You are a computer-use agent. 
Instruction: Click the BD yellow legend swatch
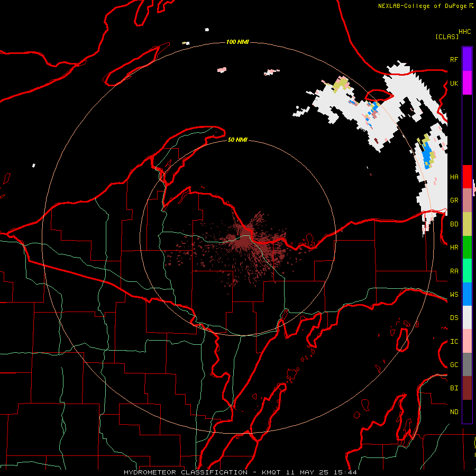467,224
